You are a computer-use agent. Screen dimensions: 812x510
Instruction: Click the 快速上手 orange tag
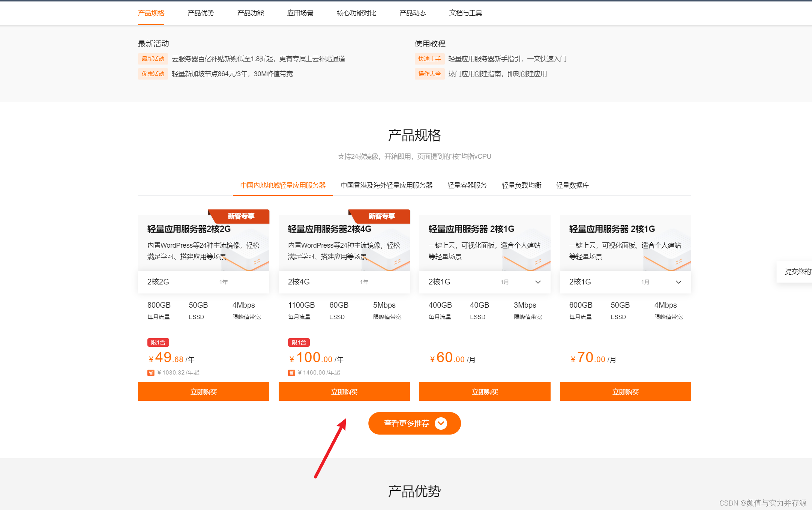(429, 59)
